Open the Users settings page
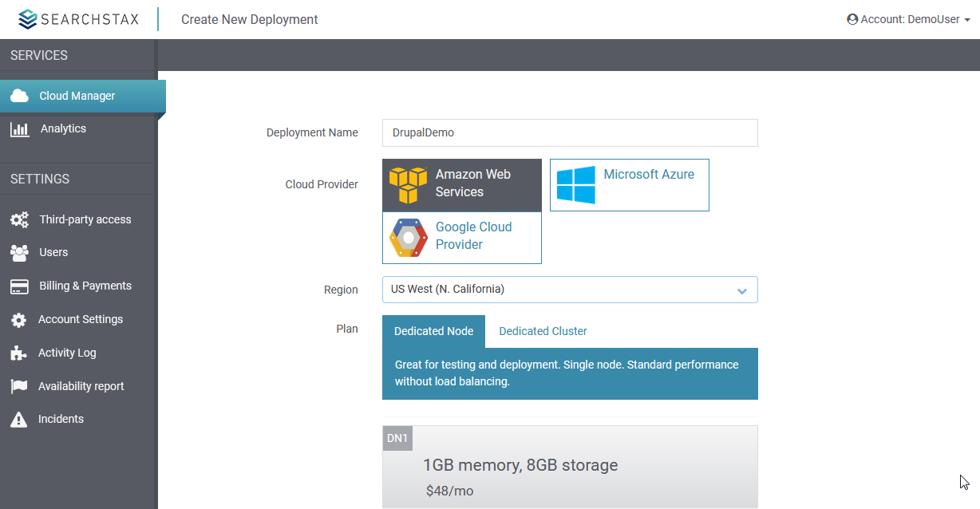Screen dimensions: 980x509 [79, 252]
